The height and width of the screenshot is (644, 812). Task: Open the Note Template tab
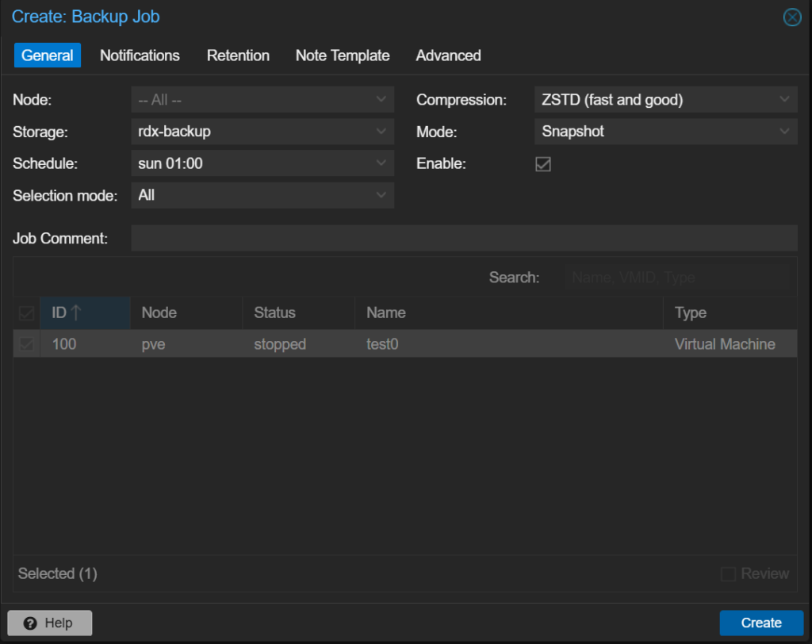(x=343, y=56)
